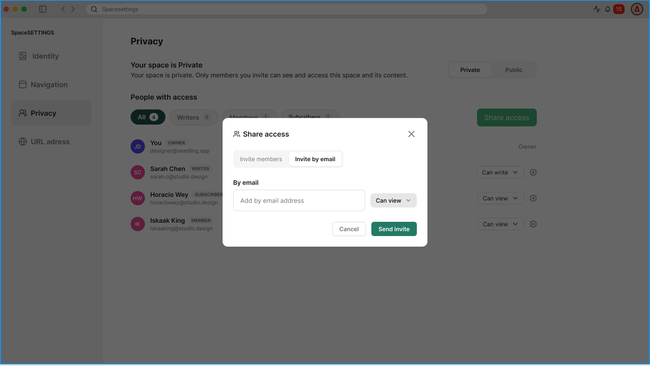Click the Share access people icon in dialog
This screenshot has height=366, width=650.
[236, 134]
